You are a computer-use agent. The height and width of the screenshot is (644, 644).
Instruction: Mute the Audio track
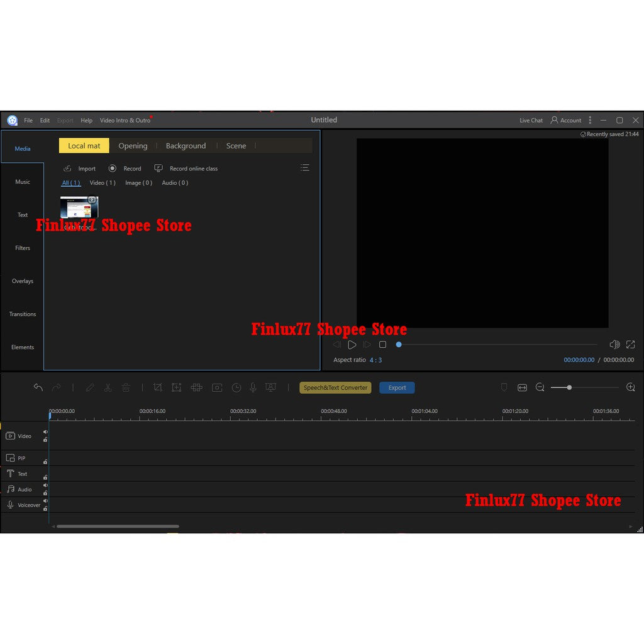[45, 486]
